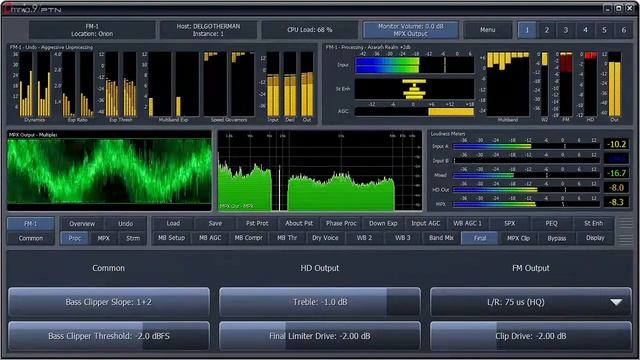Click the Input A loudness value -10.2
Image resolution: width=640 pixels, height=360 pixels.
[616, 144]
